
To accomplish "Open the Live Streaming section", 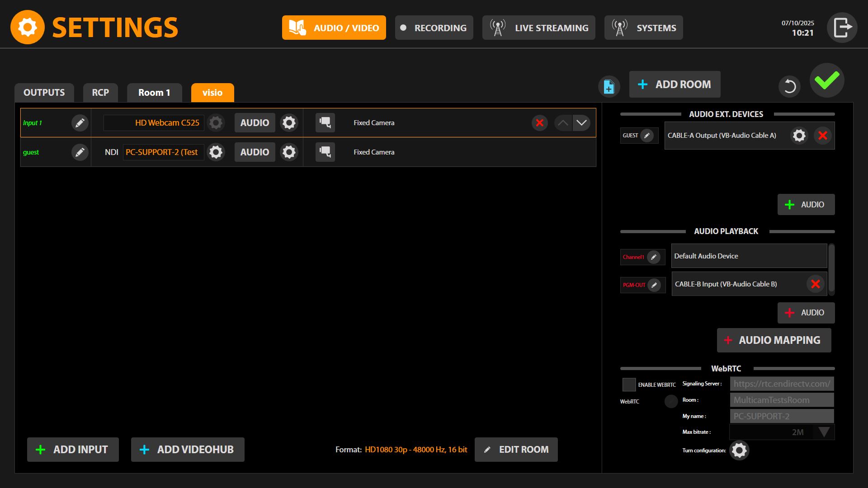I will (x=539, y=28).
